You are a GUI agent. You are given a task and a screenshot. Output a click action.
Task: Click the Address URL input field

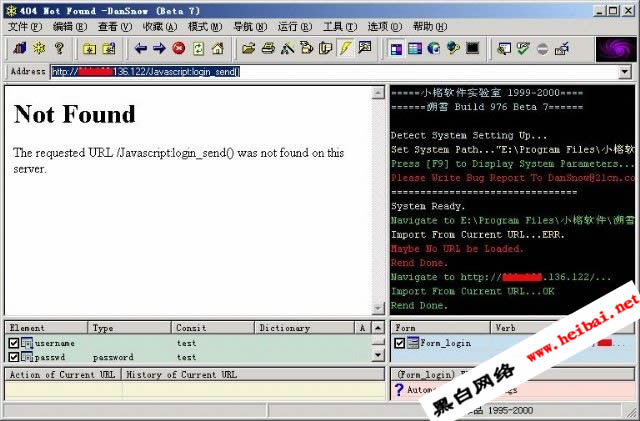point(335,72)
